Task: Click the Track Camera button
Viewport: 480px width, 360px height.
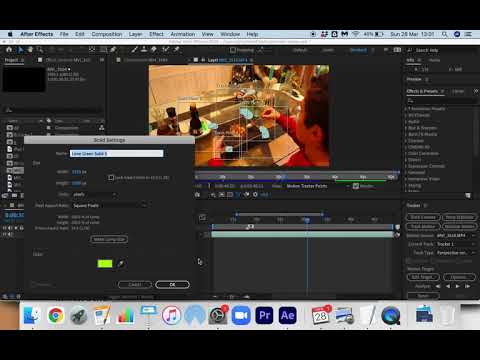Action: 423,217
